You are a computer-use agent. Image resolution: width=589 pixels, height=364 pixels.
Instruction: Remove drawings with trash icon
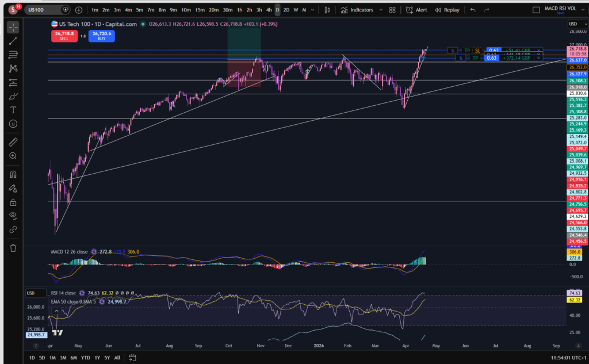(13, 248)
